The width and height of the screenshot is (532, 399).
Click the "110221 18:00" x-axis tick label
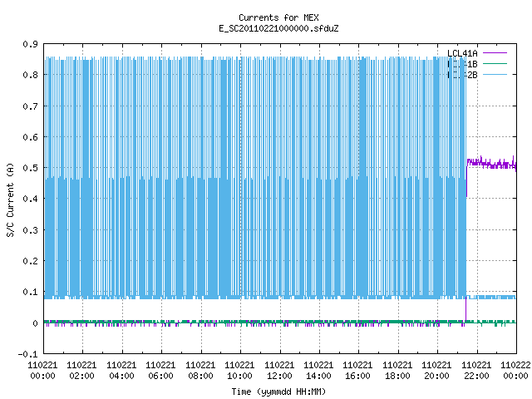coord(397,371)
